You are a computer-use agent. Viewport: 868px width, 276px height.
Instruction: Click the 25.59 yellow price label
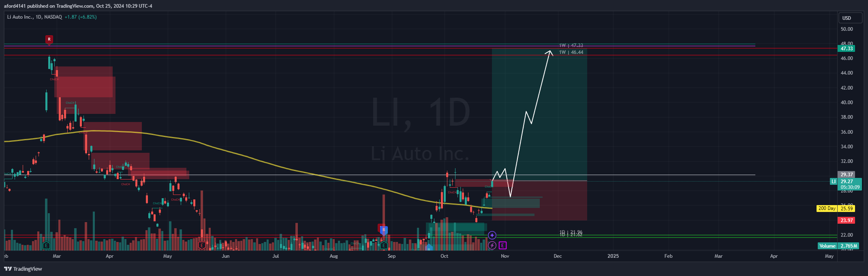[x=847, y=208]
